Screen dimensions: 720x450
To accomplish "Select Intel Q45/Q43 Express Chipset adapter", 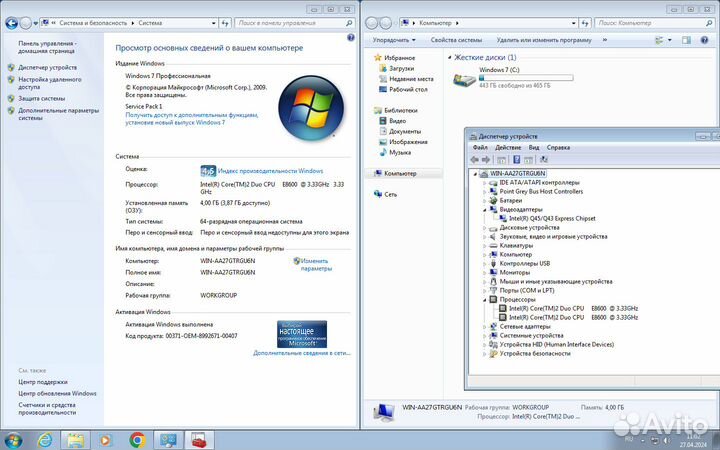I will coord(551,219).
